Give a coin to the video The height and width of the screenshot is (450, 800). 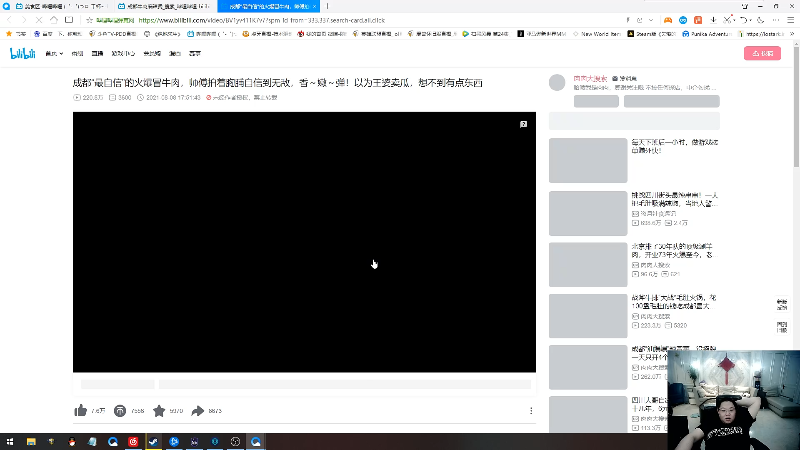point(120,411)
